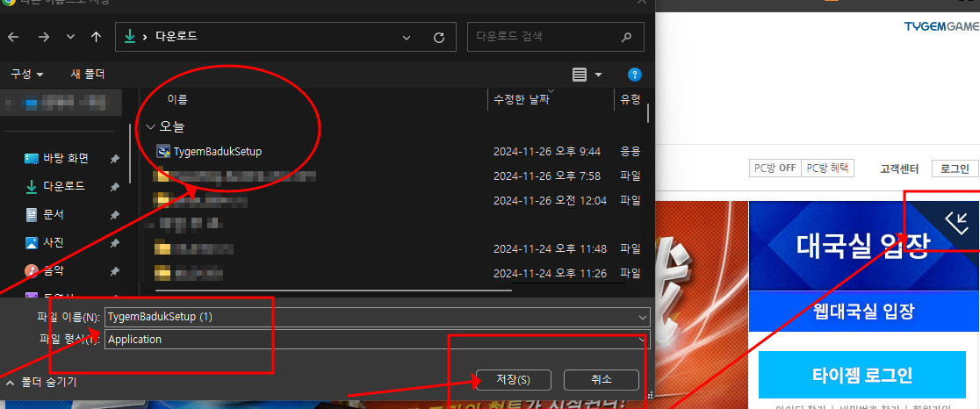Viewport: 980px width, 409px height.
Task: Collapse the 오늘 group
Action: [x=149, y=126]
